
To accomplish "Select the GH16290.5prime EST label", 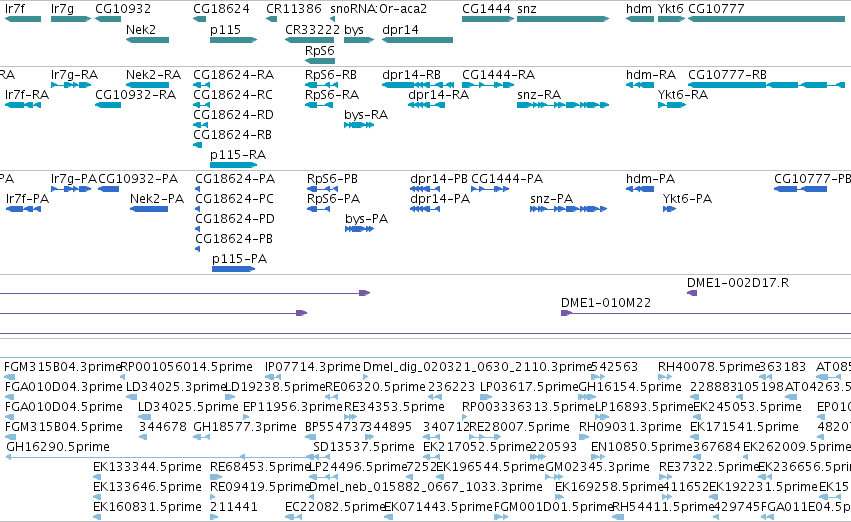I will tap(58, 447).
